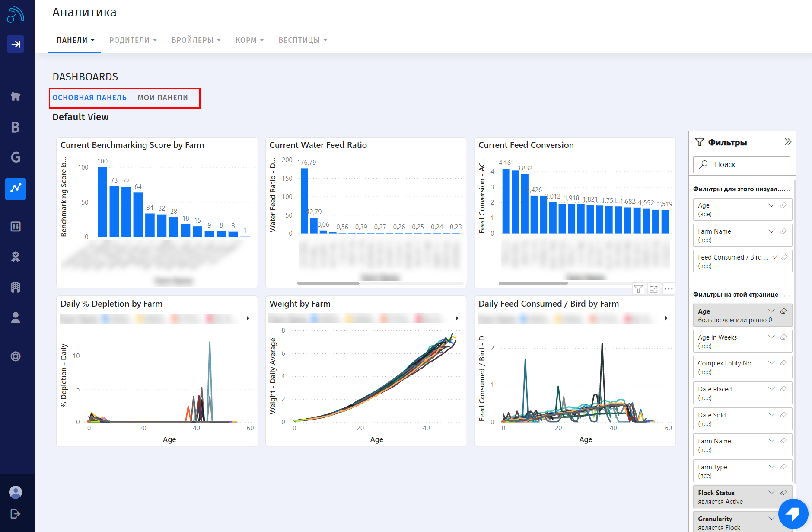Switch to the МОИ ПАНЕЛИ tab
812x532 pixels.
162,98
